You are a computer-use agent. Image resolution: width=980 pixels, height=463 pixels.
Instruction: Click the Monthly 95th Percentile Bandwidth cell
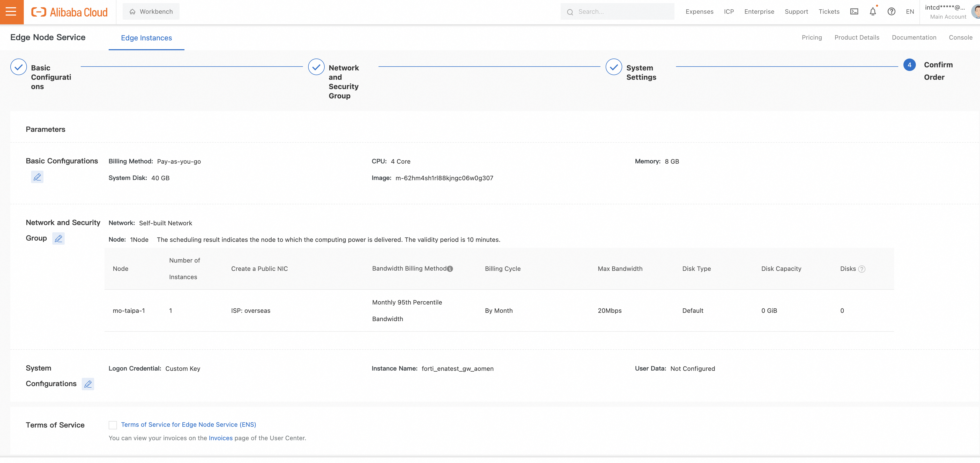pos(407,311)
